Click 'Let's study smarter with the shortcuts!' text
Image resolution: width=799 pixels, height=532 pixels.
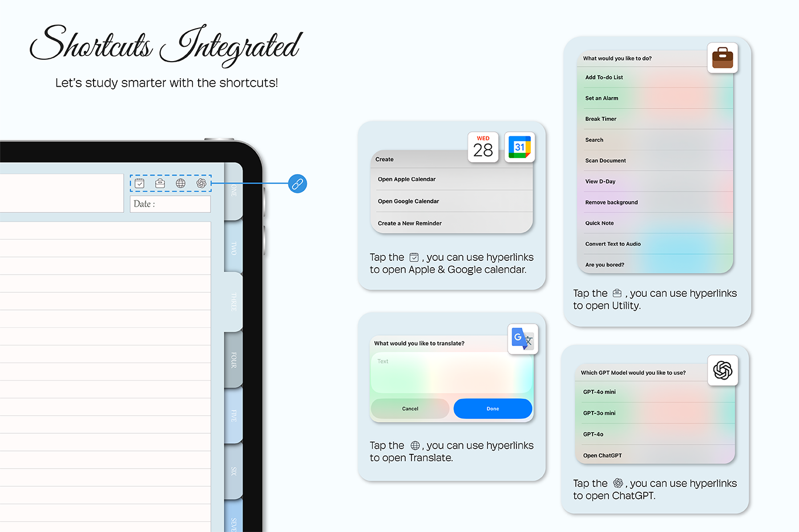[x=167, y=83]
